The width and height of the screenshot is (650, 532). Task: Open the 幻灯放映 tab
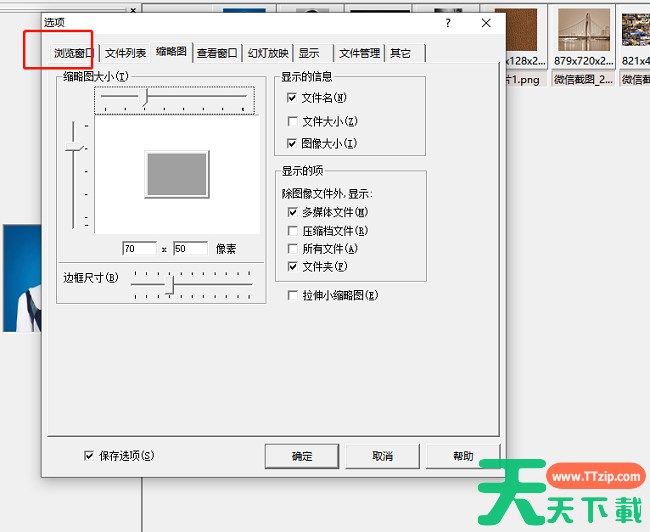coord(268,53)
